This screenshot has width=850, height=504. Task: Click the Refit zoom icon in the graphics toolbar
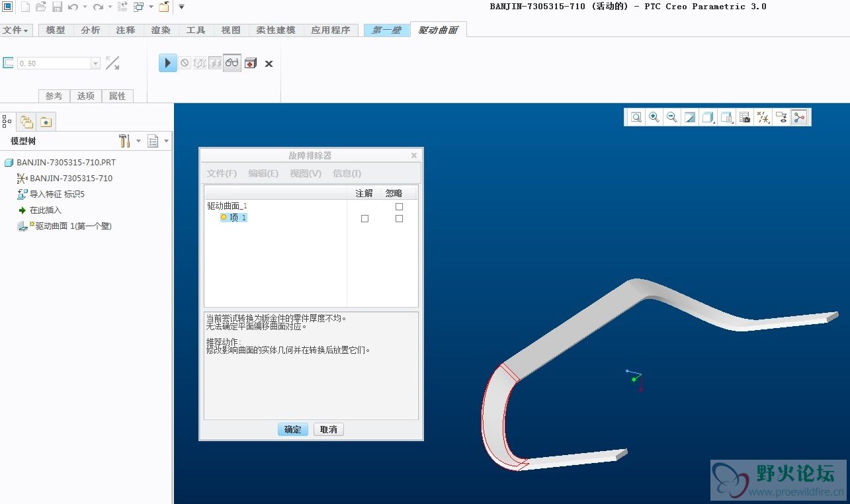(x=636, y=117)
